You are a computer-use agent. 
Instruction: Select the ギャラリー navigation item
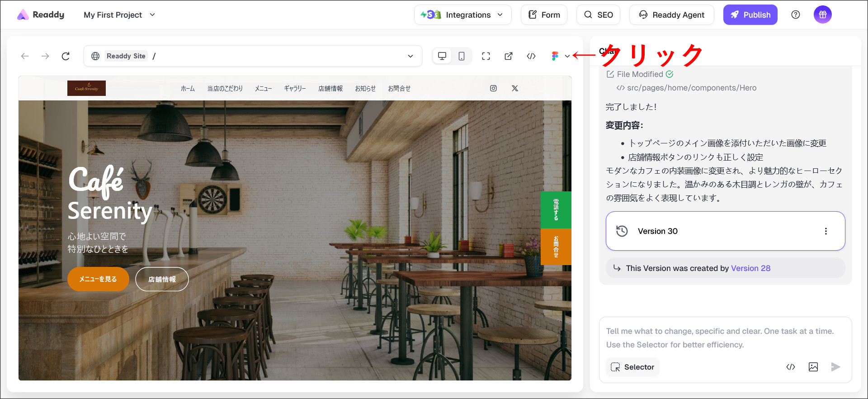[295, 89]
